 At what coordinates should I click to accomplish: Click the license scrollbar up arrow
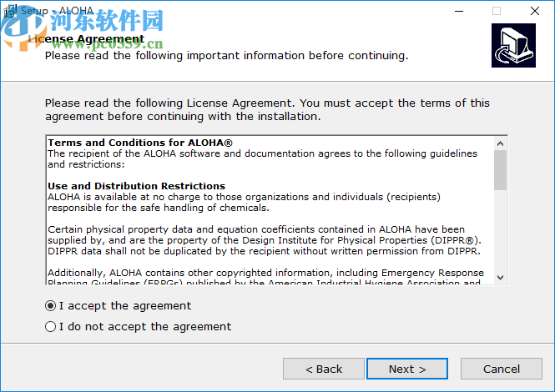point(500,142)
